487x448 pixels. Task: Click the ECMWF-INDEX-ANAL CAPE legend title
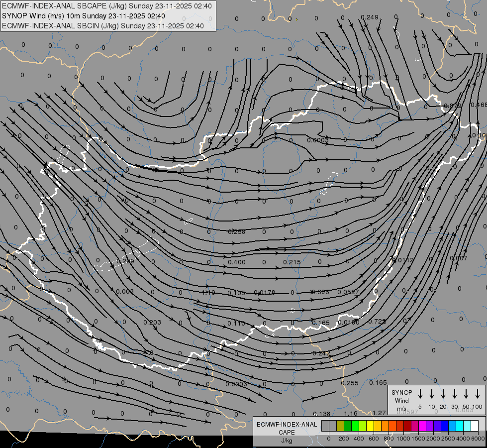pos(287,429)
